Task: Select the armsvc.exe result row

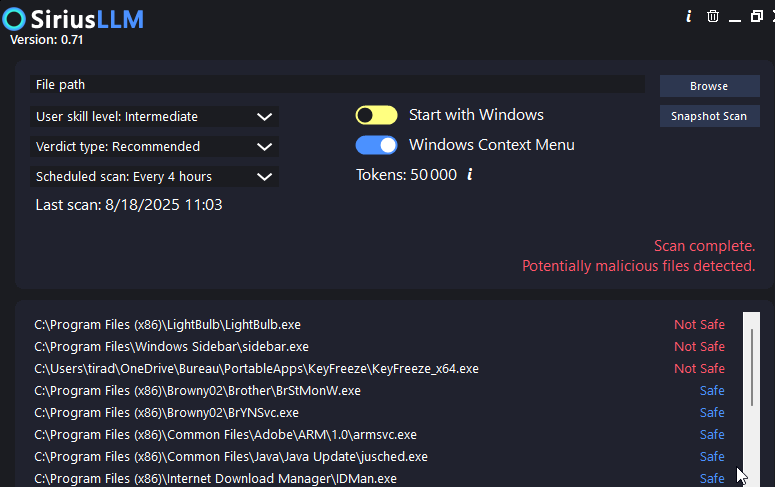Action: click(380, 435)
